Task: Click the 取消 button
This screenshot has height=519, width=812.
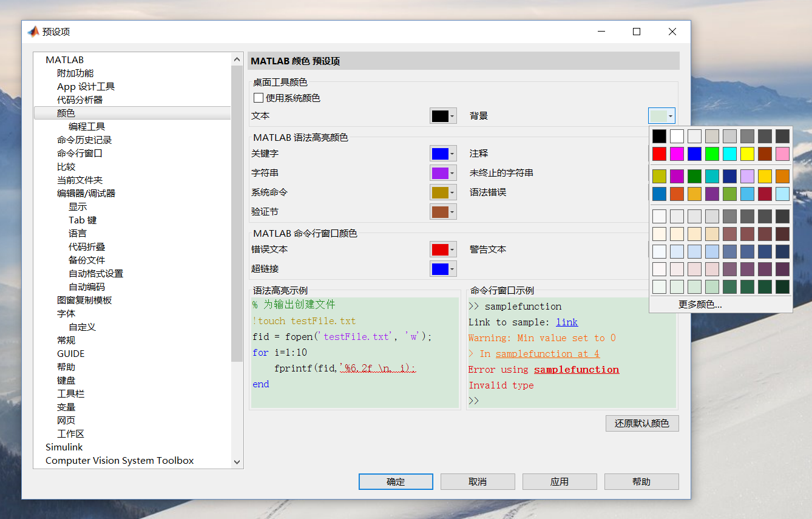Action: [478, 481]
